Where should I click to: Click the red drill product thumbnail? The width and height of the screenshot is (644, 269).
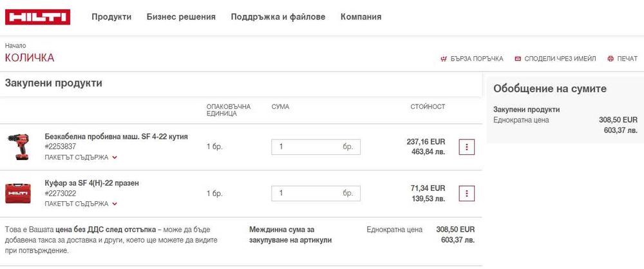[18, 147]
